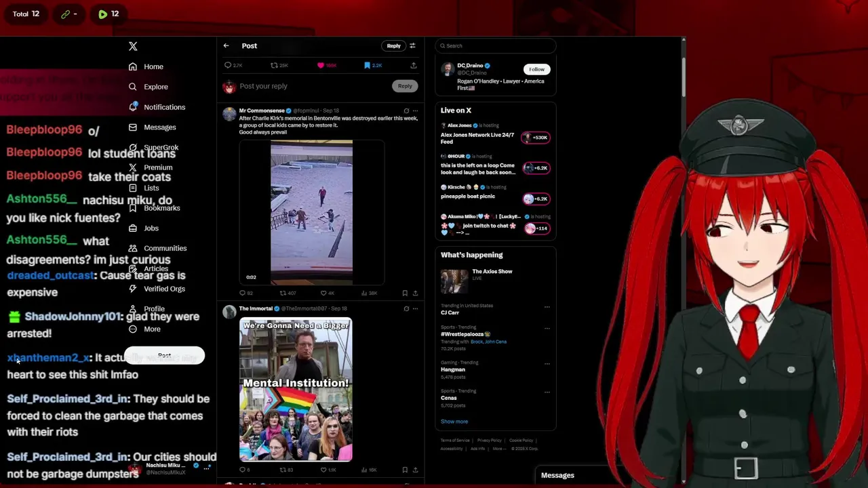Open Terms of Service link
This screenshot has width=868, height=488.
point(455,441)
